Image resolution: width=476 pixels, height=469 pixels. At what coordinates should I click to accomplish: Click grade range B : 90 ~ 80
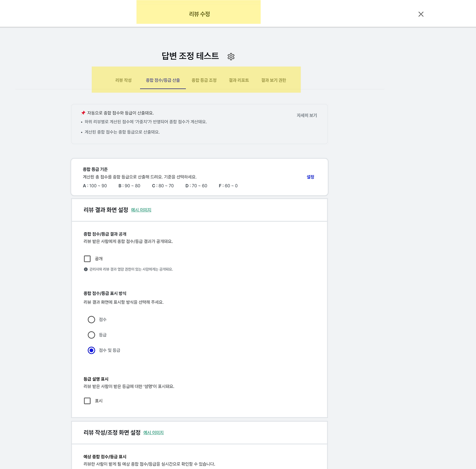point(129,186)
